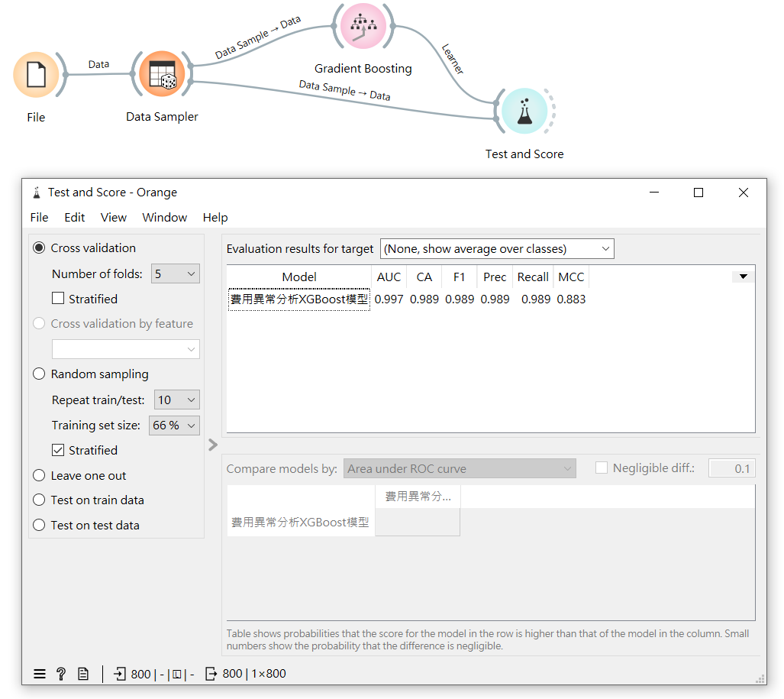Open the Test and Score widget node
Screen dimensions: 784x699
click(524, 112)
